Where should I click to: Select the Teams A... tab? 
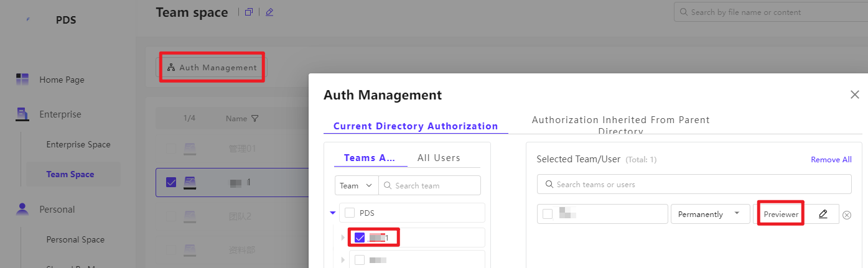click(x=370, y=158)
